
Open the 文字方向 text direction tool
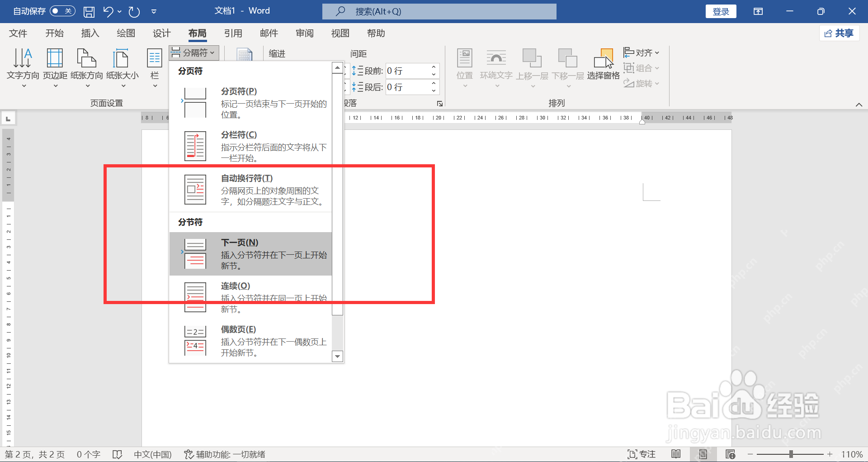point(23,68)
